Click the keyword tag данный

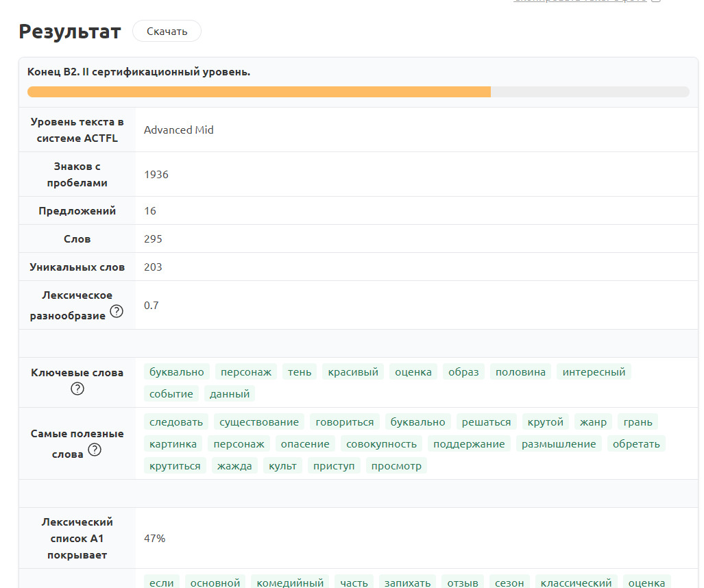pyautogui.click(x=230, y=394)
